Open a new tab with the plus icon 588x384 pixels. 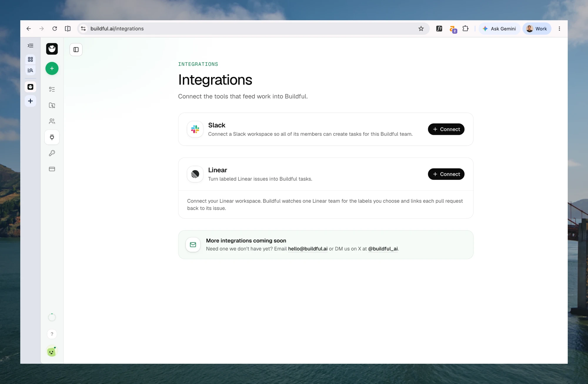coord(30,101)
